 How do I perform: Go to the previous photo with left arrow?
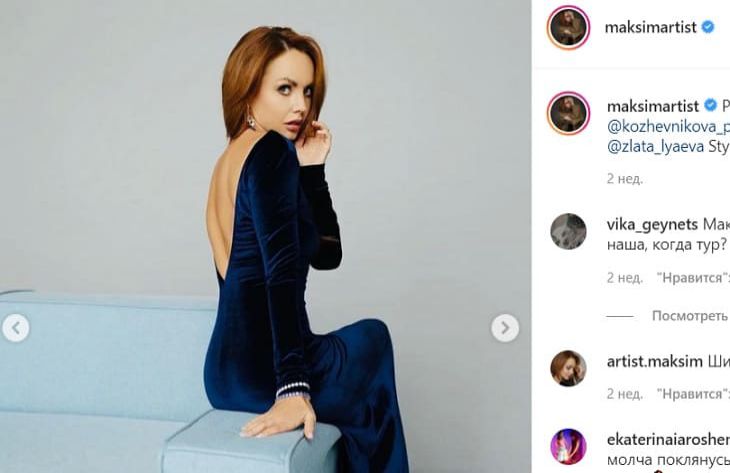16,328
